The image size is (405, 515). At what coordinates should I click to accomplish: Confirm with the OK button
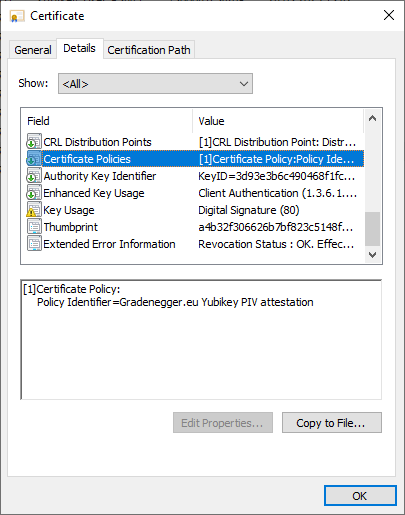(360, 496)
